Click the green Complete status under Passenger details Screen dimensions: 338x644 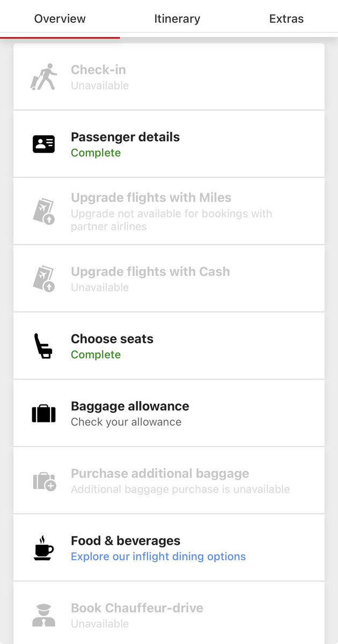(x=95, y=153)
